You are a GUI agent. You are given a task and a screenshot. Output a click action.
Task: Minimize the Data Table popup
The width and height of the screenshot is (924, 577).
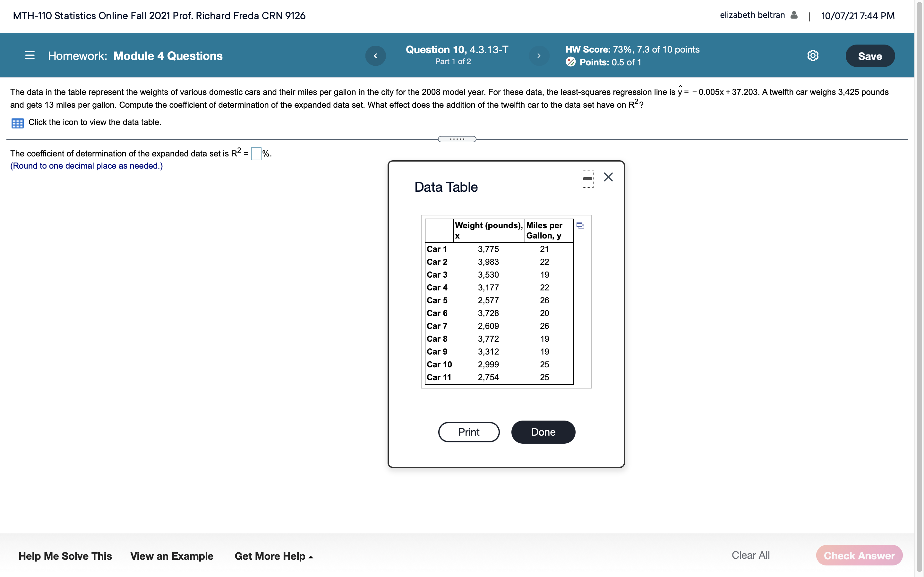point(587,179)
